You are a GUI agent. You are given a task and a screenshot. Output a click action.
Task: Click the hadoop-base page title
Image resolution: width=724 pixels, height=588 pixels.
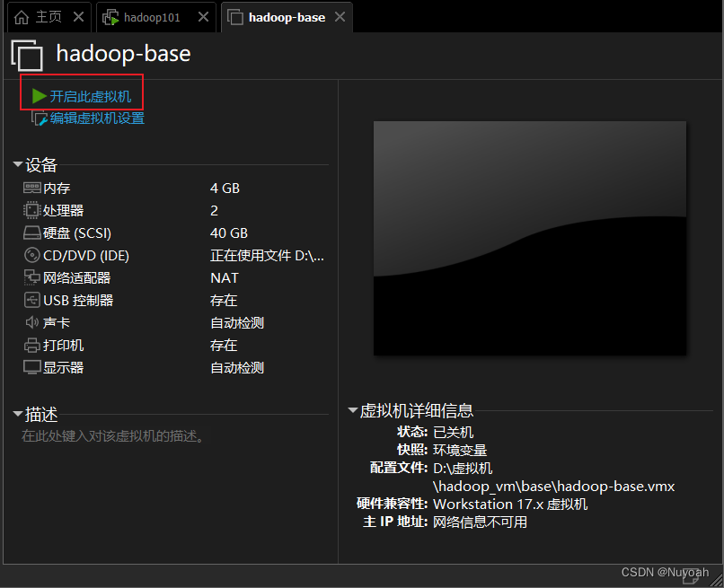coord(123,54)
